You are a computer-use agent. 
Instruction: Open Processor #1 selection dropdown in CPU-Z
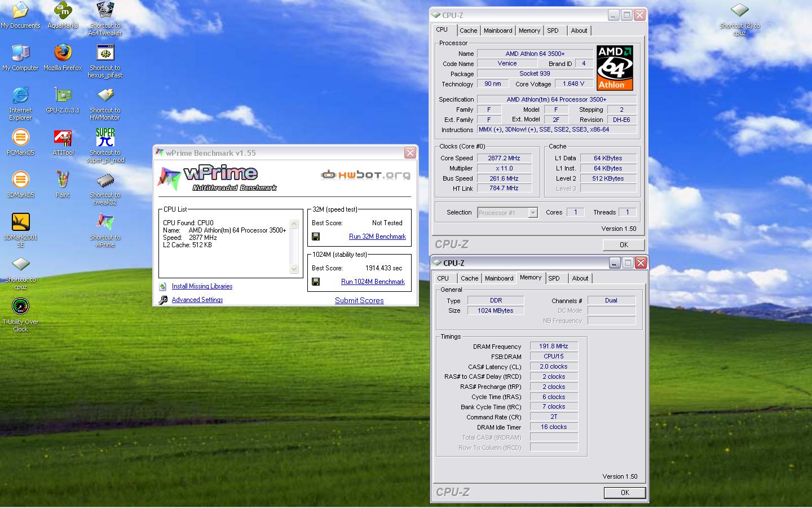pos(533,213)
